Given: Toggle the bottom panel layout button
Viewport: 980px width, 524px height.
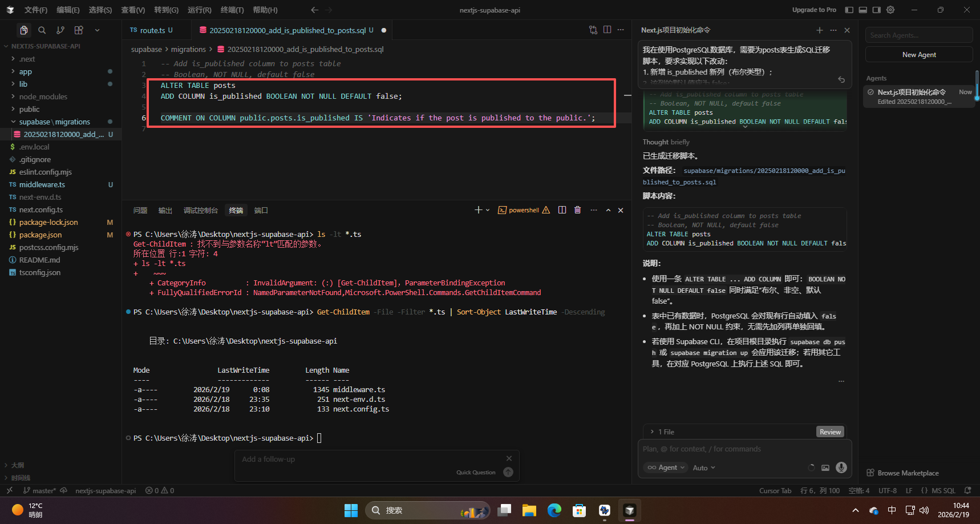Looking at the screenshot, I should coord(862,10).
